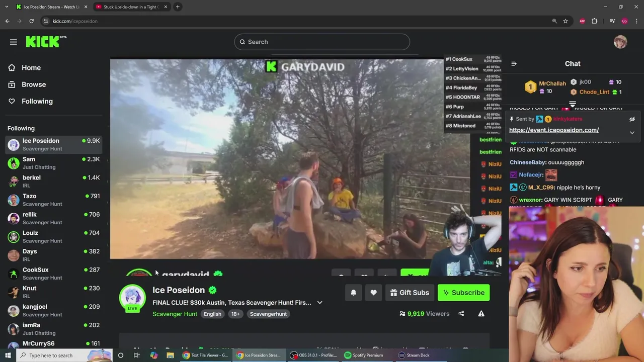644x362 pixels.
Task: Click in the Kick search field
Action: 322,42
